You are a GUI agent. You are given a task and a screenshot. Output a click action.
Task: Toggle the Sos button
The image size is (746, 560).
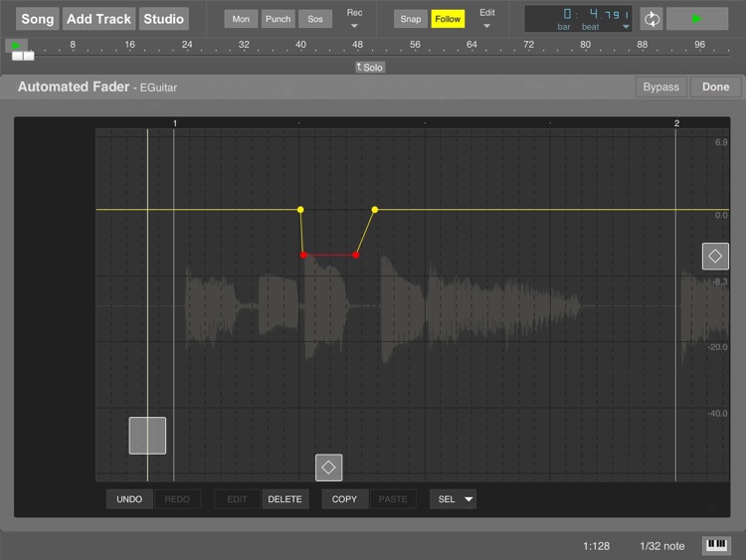[315, 19]
